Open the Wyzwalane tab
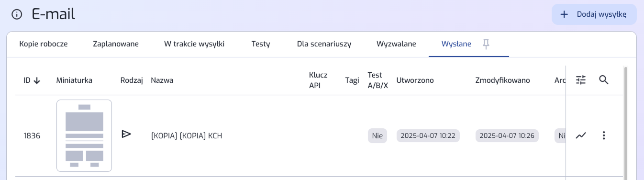 [x=396, y=44]
